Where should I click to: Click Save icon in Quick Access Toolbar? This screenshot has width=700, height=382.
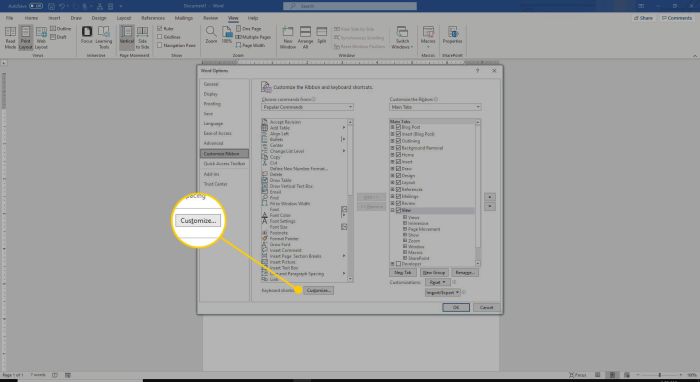[51, 6]
